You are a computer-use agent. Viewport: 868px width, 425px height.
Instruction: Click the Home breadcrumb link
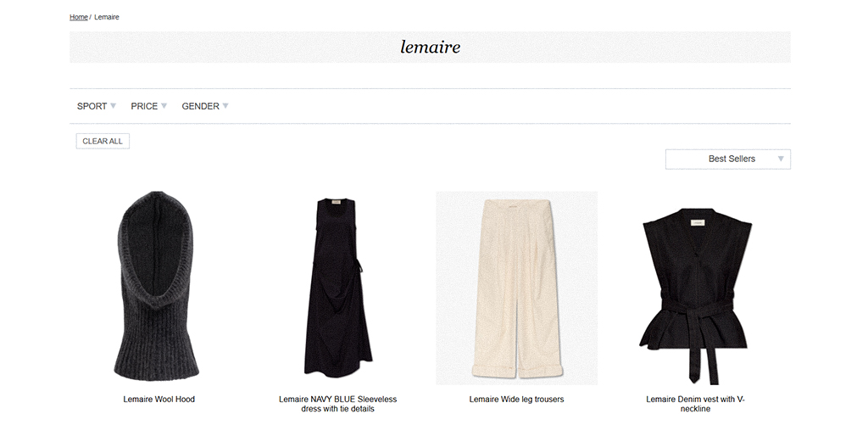[78, 17]
